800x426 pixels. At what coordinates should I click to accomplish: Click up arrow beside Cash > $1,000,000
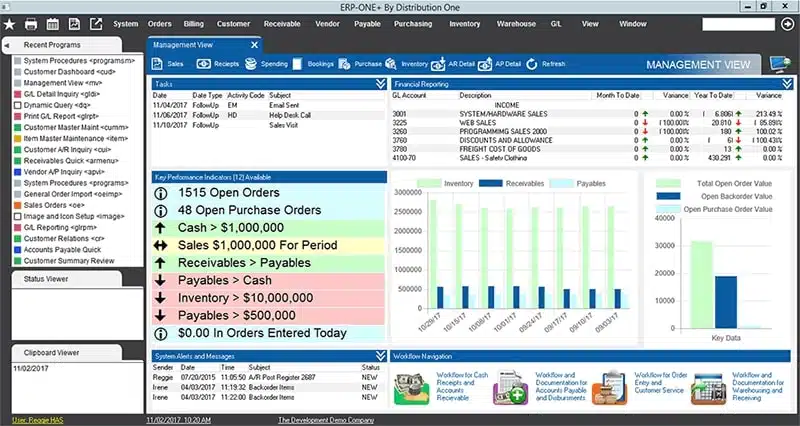pos(160,228)
